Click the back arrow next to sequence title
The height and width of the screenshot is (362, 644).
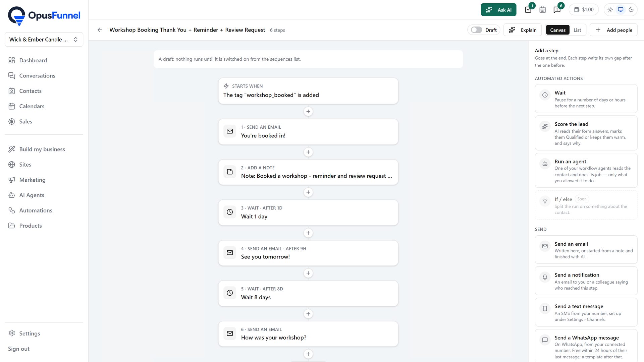[100, 30]
